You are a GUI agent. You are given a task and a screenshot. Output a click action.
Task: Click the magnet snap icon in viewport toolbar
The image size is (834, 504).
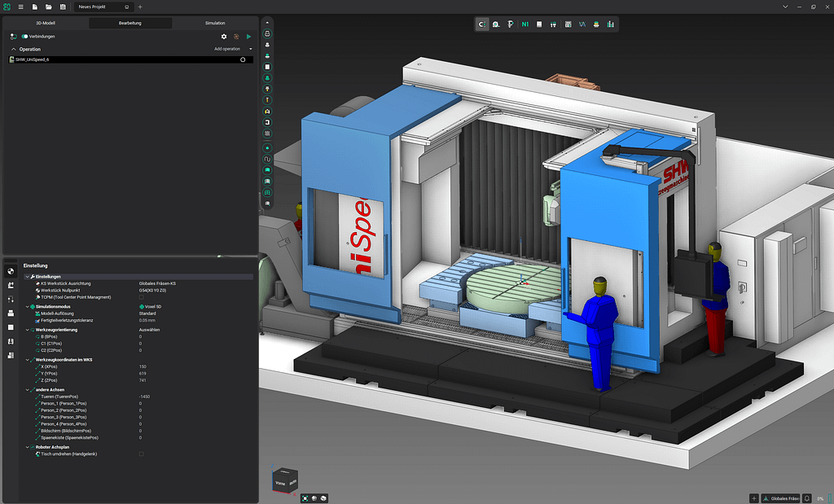(x=482, y=24)
